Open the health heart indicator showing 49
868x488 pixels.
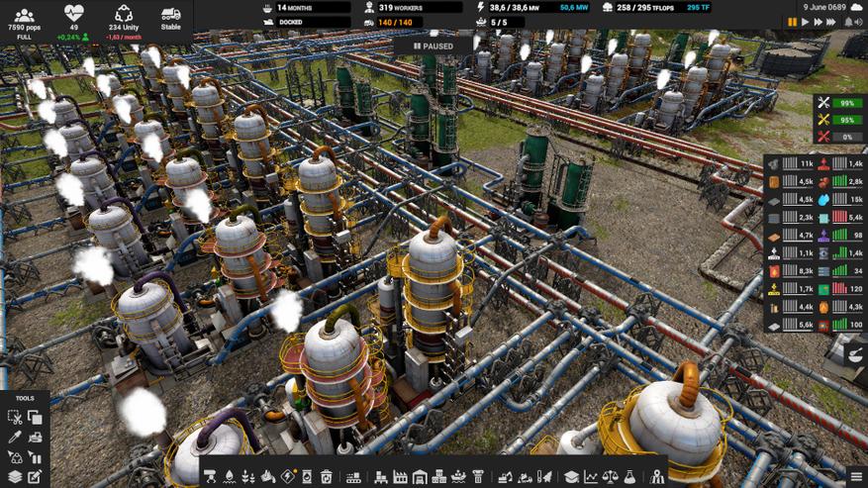click(x=73, y=22)
